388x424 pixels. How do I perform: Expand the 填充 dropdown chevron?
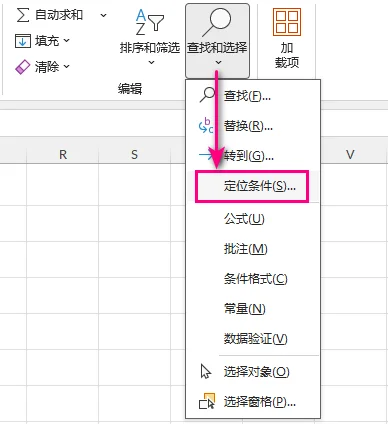(67, 40)
